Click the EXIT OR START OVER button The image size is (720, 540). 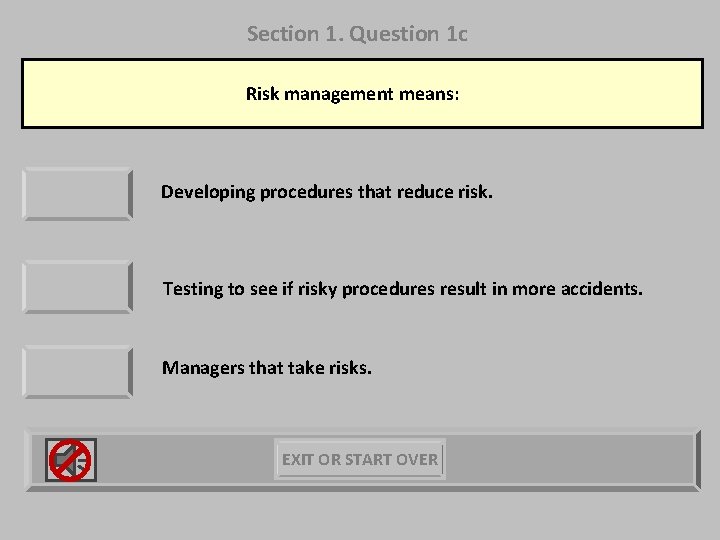[360, 459]
